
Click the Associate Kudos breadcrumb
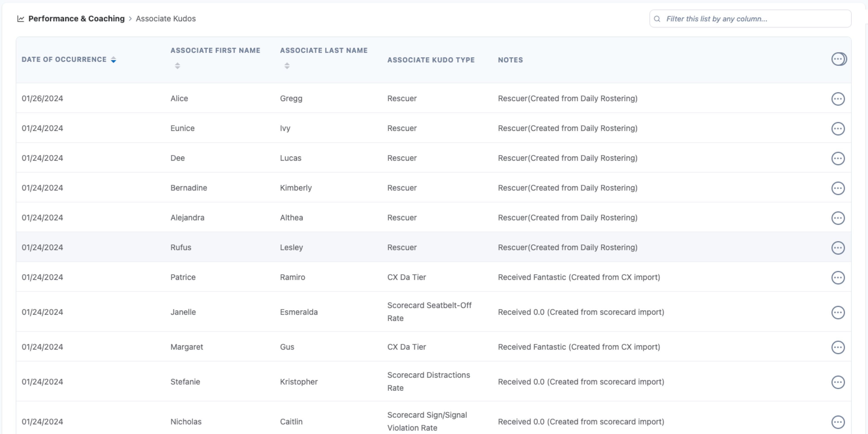pos(165,19)
